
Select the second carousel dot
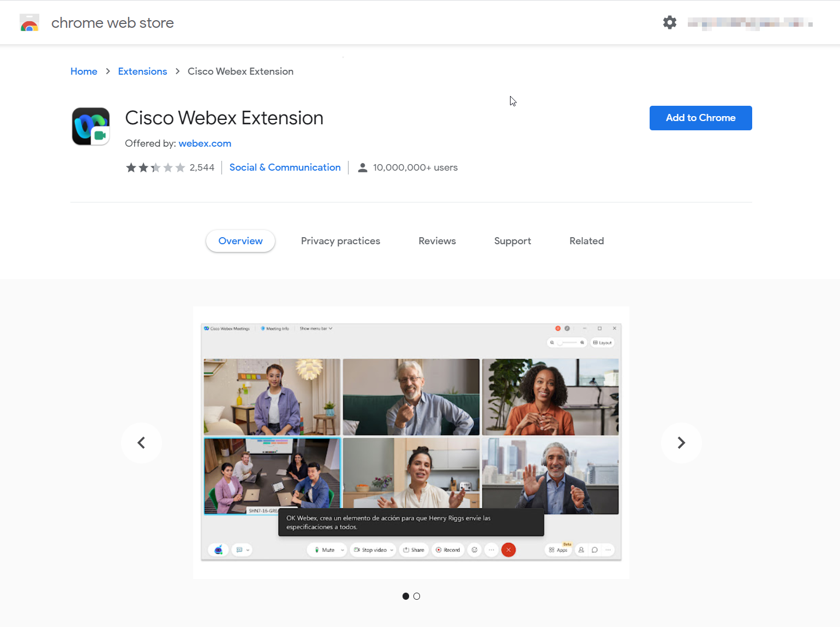(417, 596)
